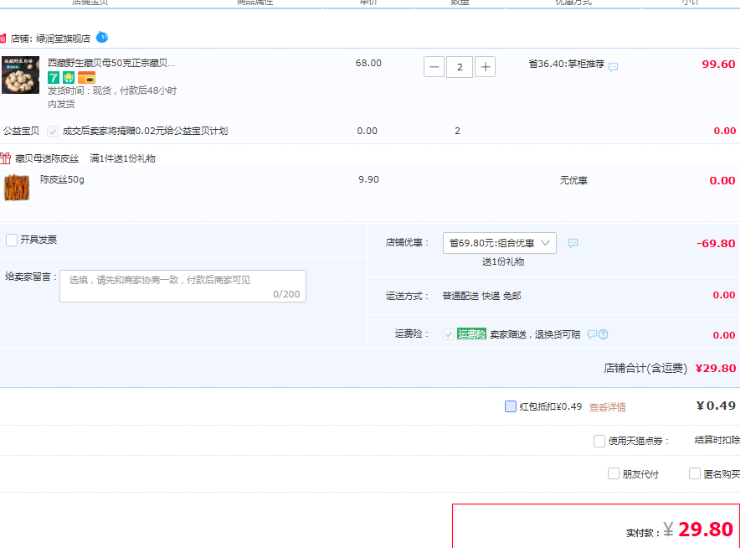Click the green 7-day return badge icon
Screen dimensions: 756x548
click(54, 78)
